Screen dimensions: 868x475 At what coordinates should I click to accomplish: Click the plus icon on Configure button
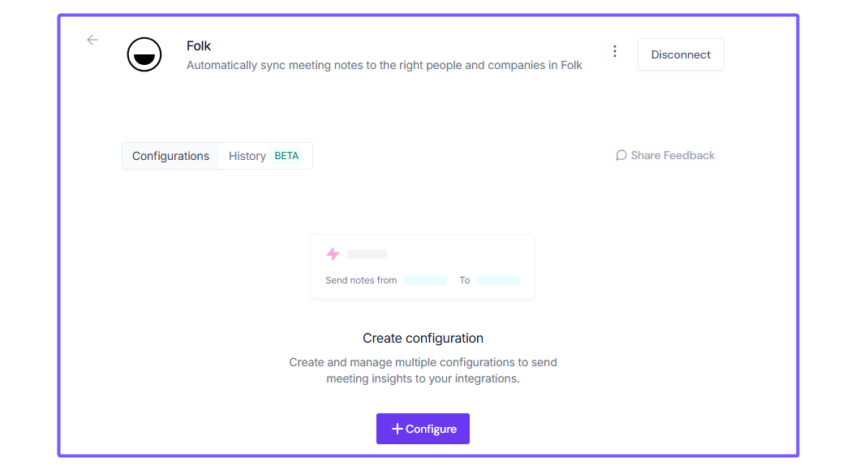(397, 429)
